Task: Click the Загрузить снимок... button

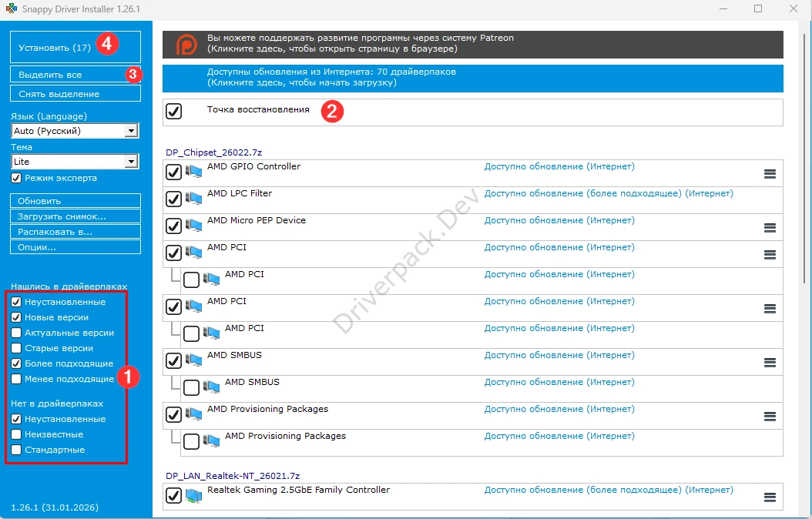Action: click(x=75, y=216)
